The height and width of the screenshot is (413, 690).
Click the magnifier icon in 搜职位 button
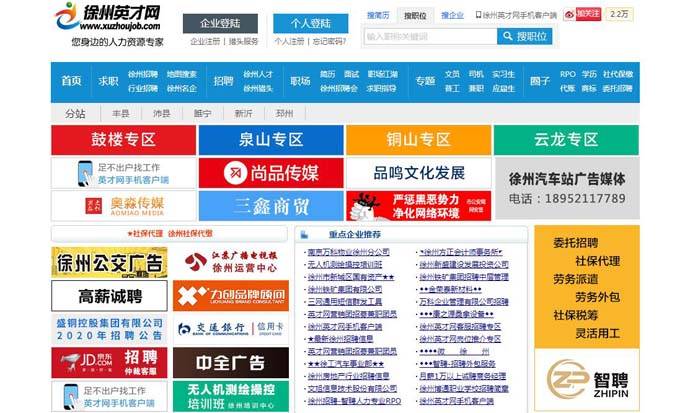tap(508, 36)
